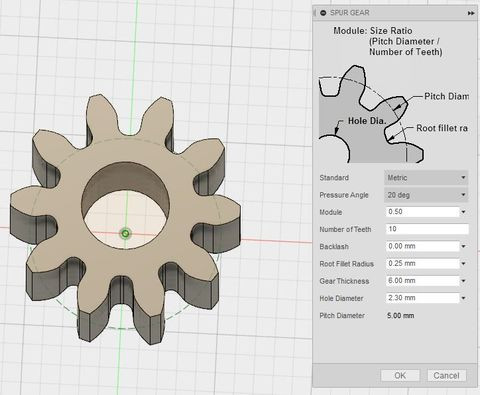
Task: Expand the Root Fillet Radius dropdown arrow
Action: point(463,264)
